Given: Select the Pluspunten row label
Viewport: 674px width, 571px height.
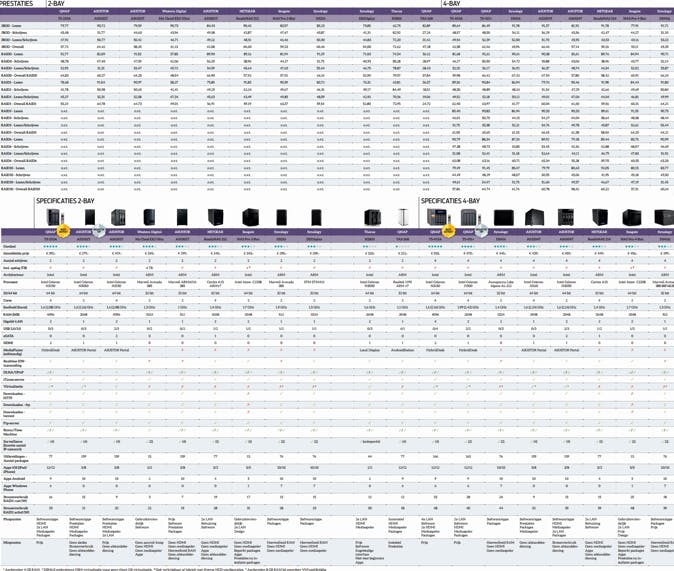Looking at the screenshot, I should [12, 519].
